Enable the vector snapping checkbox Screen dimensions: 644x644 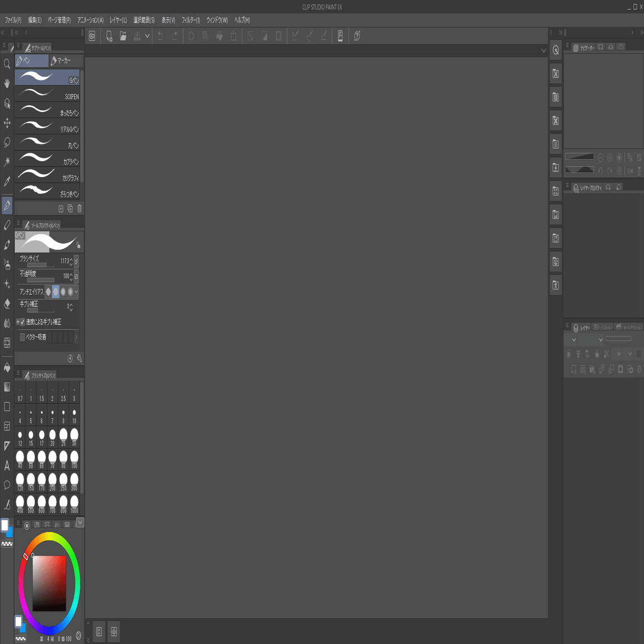pyautogui.click(x=22, y=337)
